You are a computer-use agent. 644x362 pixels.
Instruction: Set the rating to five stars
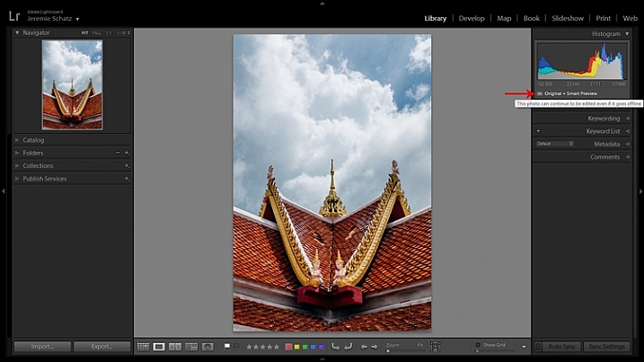276,347
